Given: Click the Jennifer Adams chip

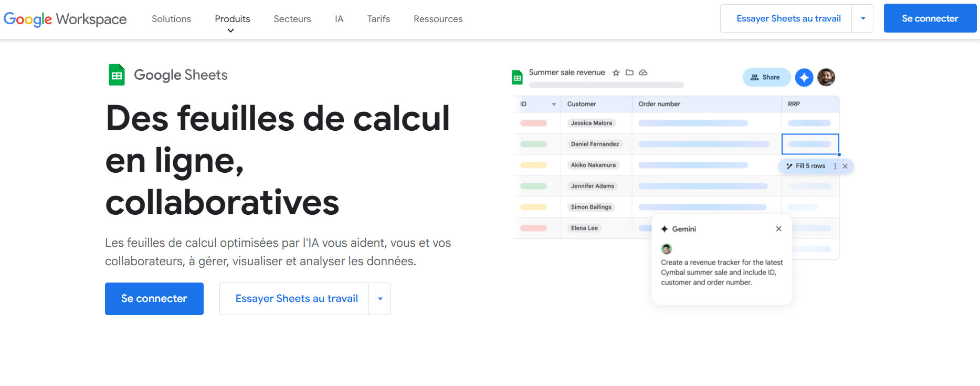Looking at the screenshot, I should pos(592,186).
